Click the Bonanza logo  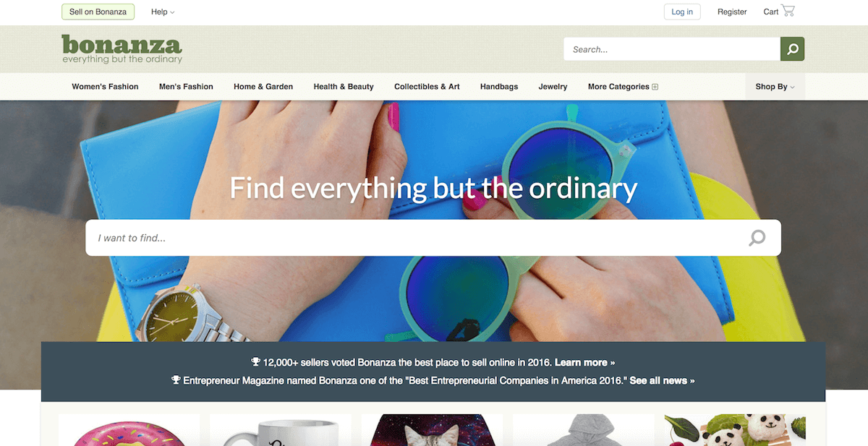click(x=122, y=49)
